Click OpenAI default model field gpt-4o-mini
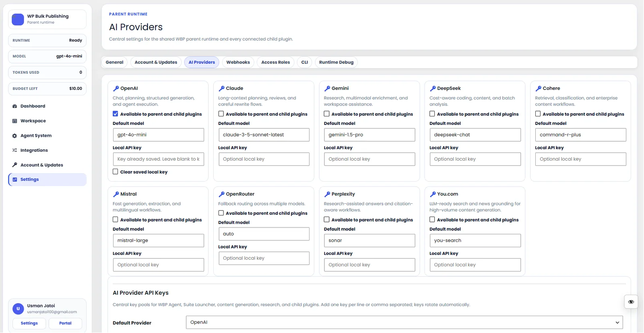The width and height of the screenshot is (644, 333). pos(158,135)
